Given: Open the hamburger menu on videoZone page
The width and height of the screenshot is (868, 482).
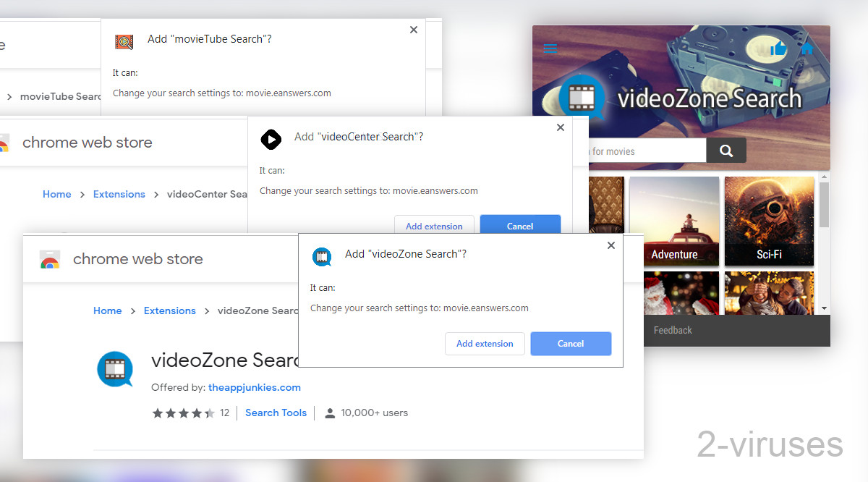Looking at the screenshot, I should (x=550, y=48).
